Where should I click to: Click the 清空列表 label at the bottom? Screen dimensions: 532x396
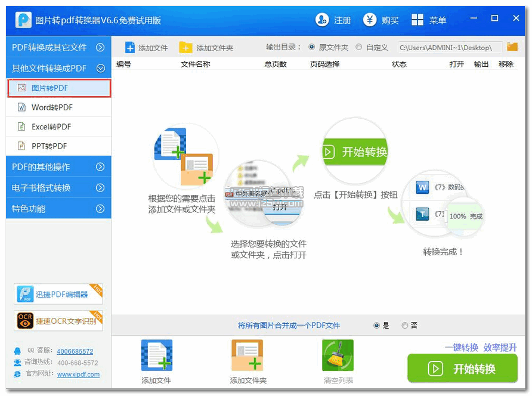(x=338, y=380)
